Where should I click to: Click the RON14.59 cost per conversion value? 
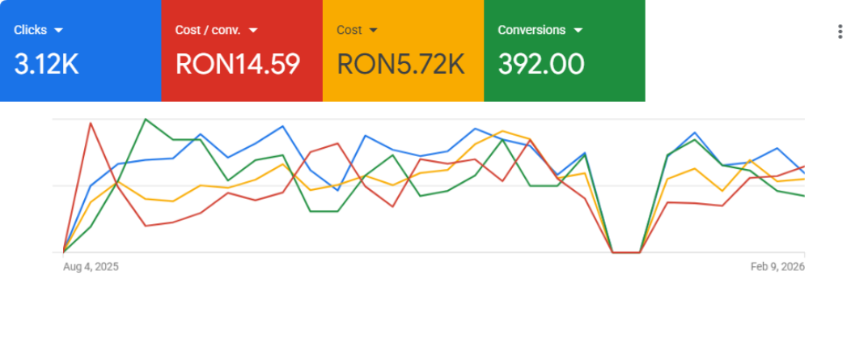click(x=238, y=64)
